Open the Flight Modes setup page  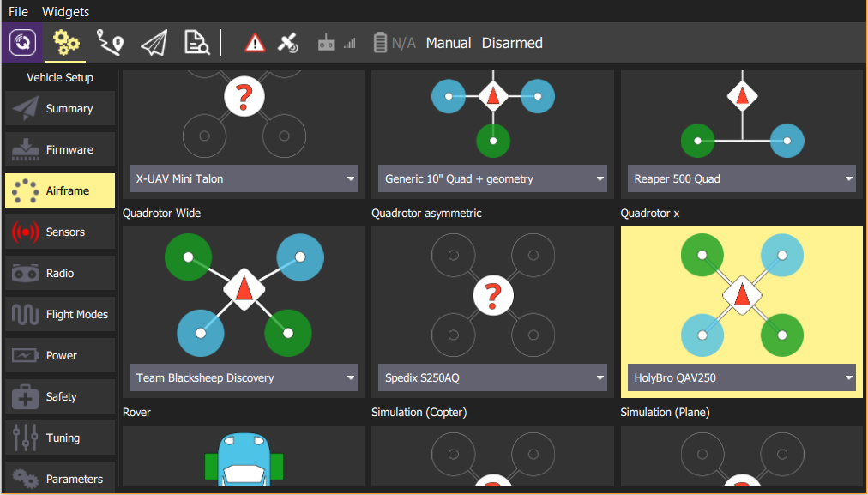(x=60, y=315)
